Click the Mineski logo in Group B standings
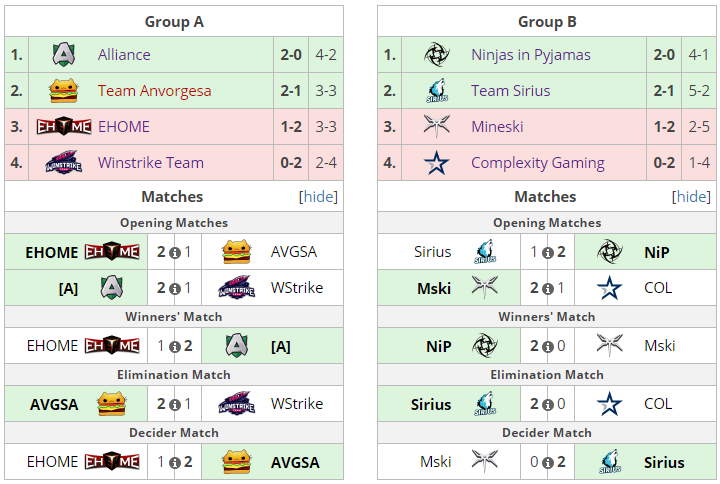This screenshot has height=484, width=720. tap(437, 126)
